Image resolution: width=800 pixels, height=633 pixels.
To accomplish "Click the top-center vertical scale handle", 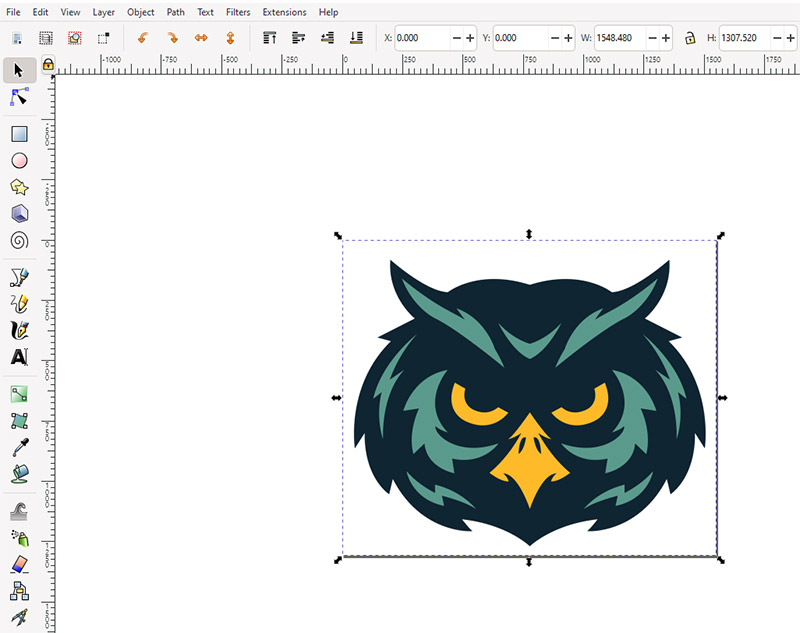I will [x=529, y=234].
